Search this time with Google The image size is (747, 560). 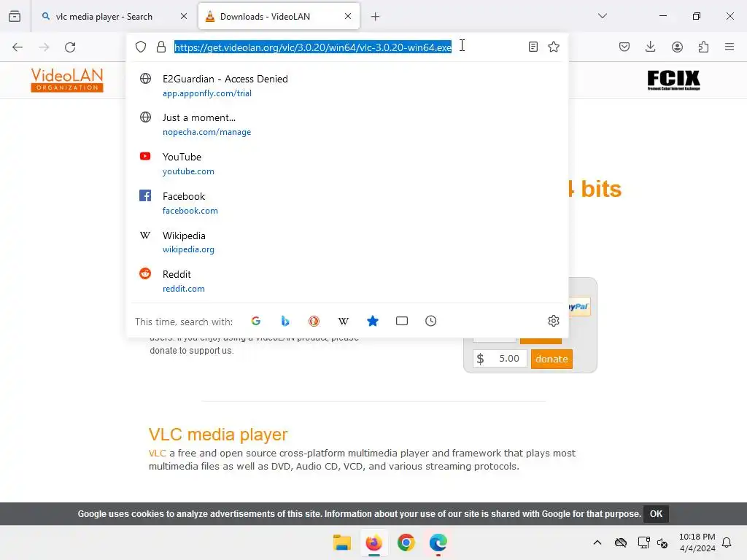256,321
